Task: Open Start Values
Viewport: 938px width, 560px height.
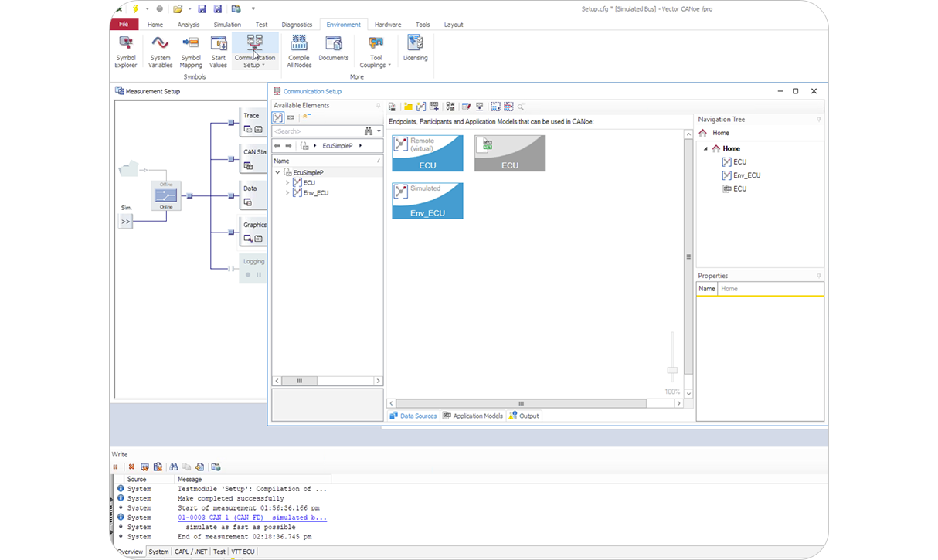Action: click(x=219, y=52)
